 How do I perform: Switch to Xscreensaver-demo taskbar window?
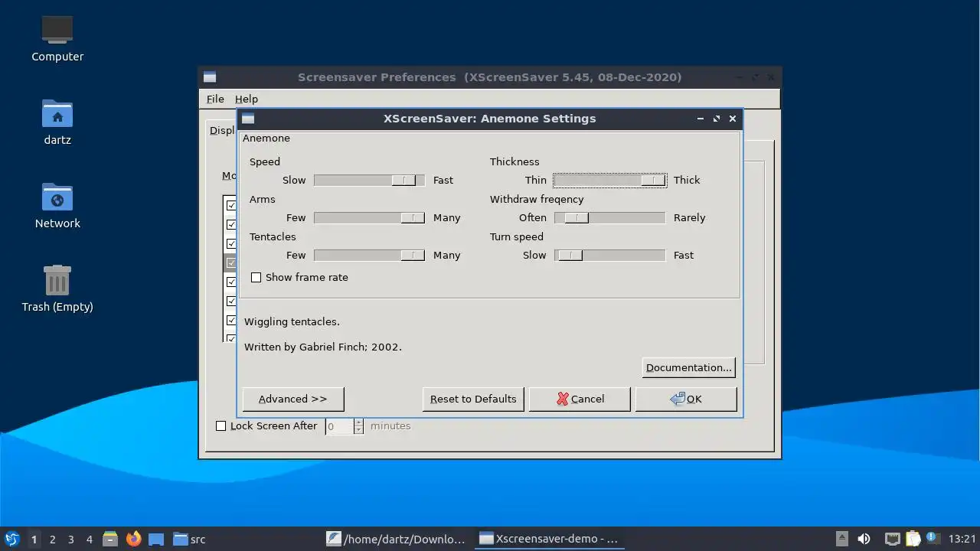click(x=548, y=539)
